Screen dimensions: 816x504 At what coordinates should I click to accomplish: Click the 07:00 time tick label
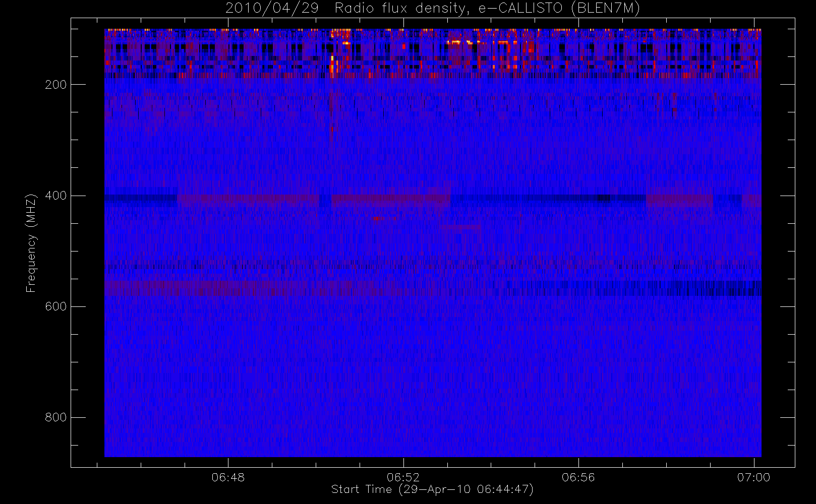[x=753, y=477]
